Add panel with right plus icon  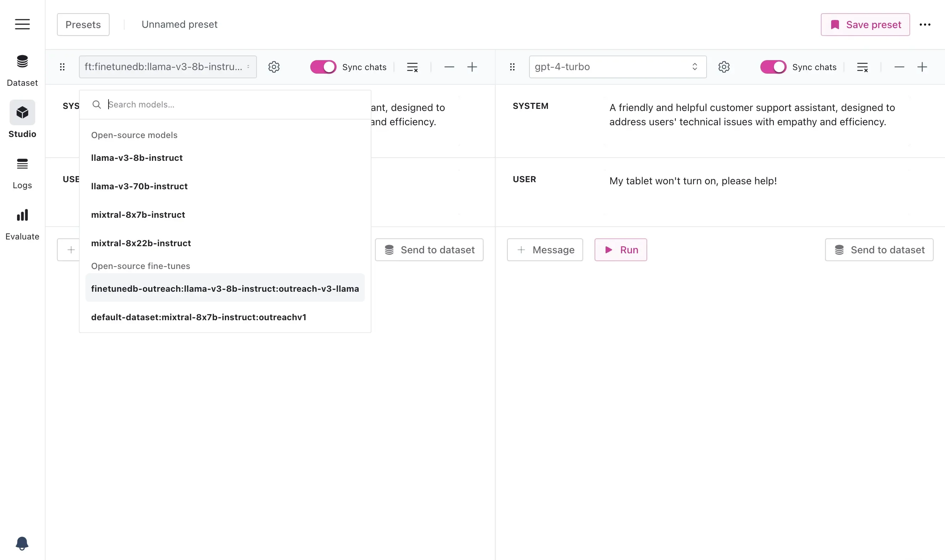(x=922, y=67)
